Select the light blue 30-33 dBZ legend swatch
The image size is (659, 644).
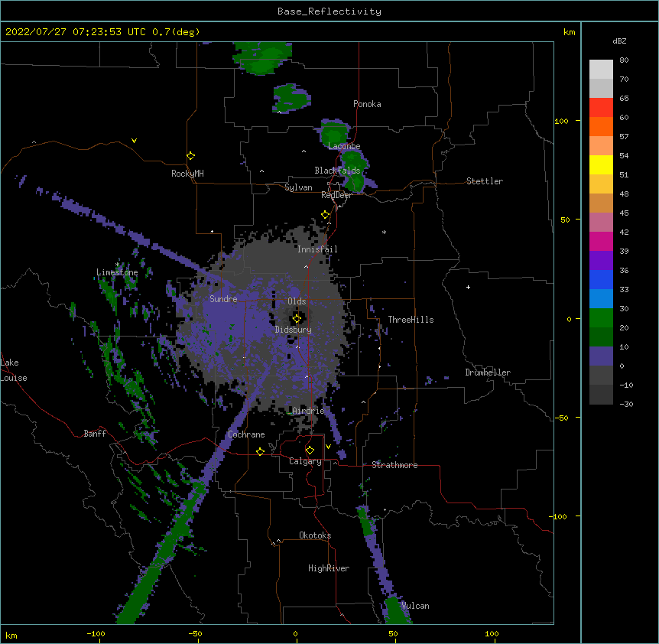[601, 299]
